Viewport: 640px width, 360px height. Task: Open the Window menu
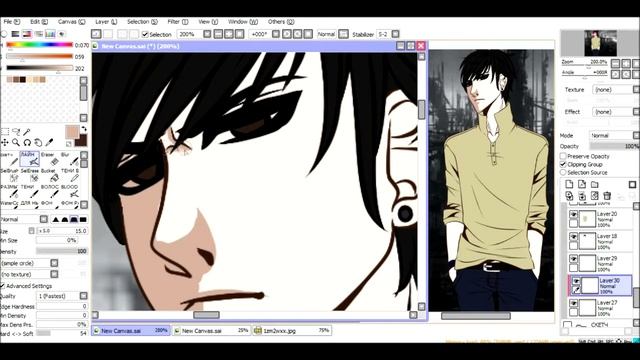[x=243, y=22]
